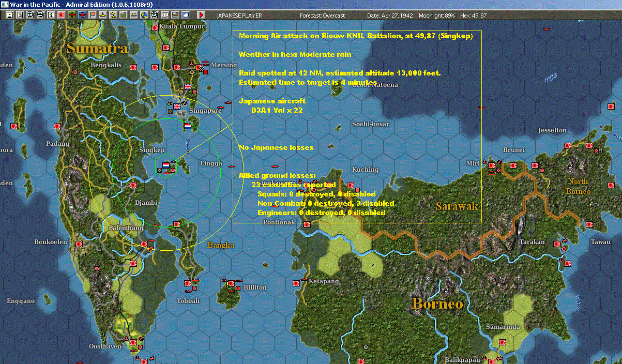Screen dimensions: 622x364
Task: Click the 'Lingga' map label
Action: tap(210, 163)
